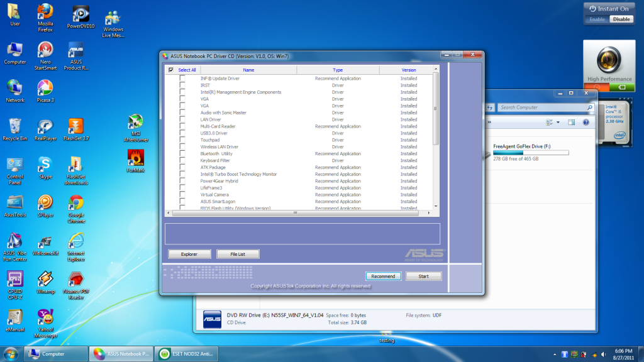Uncheck the Select All checkbox
644x362 pixels.
click(171, 70)
